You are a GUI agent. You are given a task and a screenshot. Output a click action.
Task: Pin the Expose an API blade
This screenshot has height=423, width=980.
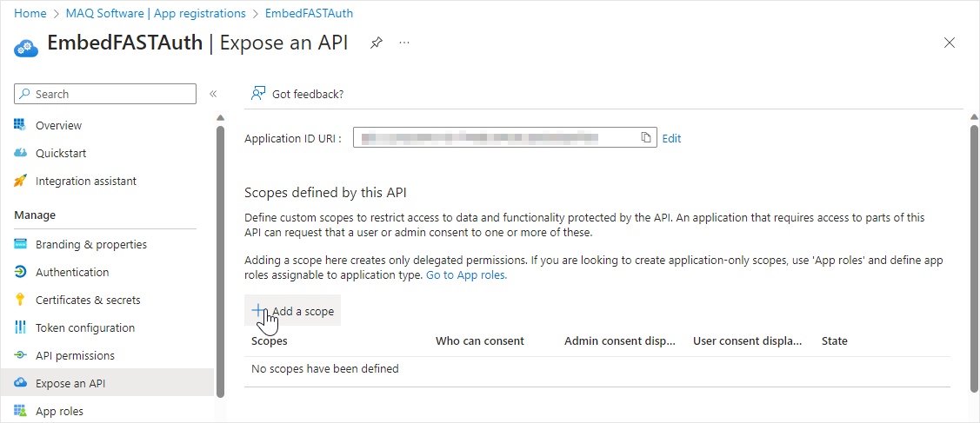[377, 43]
